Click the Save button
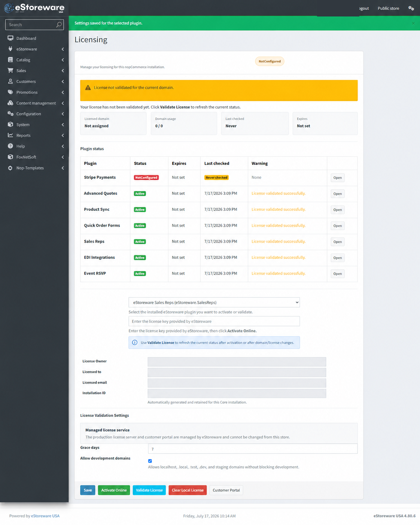 (x=88, y=490)
